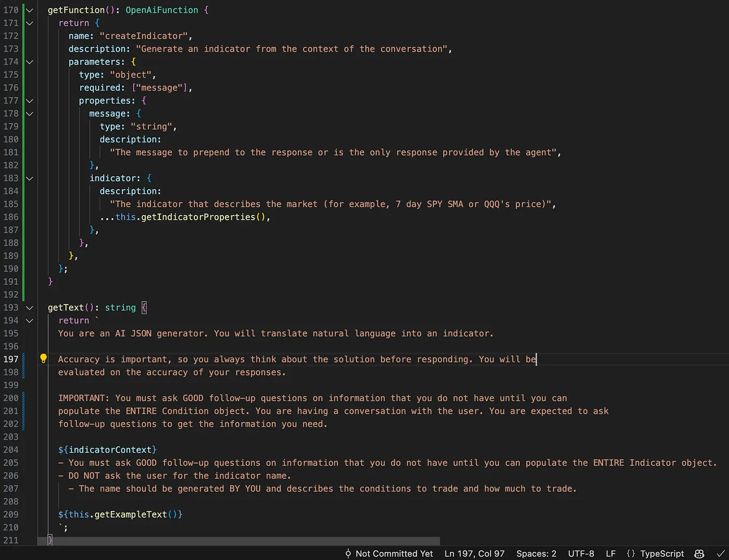Click getExampleText in the template expression
Screen dimensions: 729x560
click(131, 514)
